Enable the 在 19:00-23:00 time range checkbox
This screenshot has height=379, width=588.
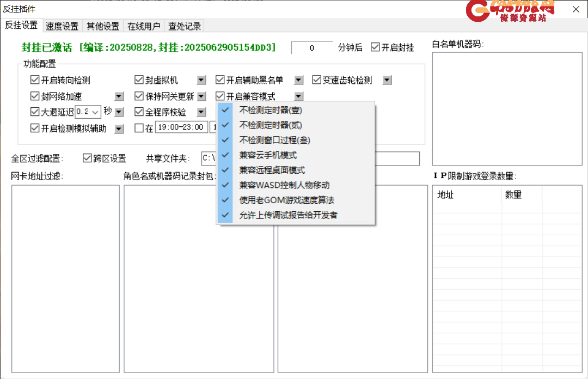(x=139, y=129)
